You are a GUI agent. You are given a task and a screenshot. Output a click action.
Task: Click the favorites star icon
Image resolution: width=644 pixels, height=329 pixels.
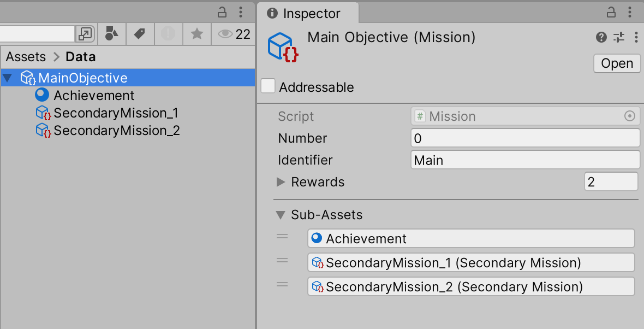pyautogui.click(x=196, y=34)
